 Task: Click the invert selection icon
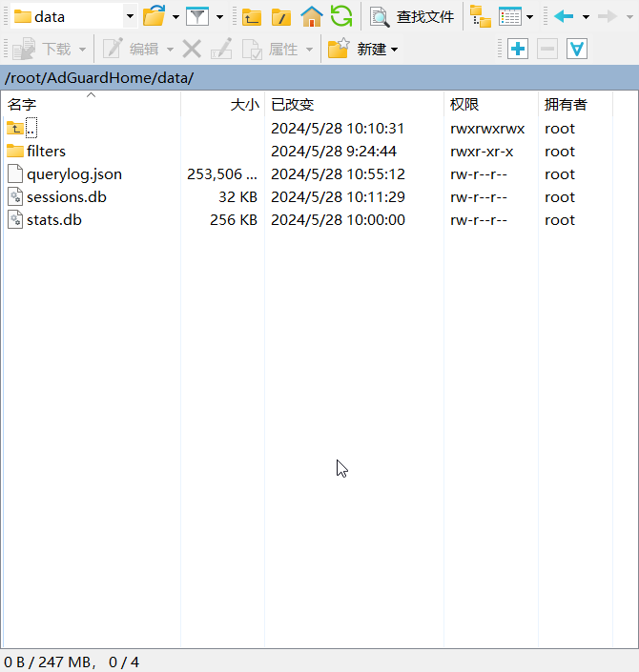coord(577,49)
